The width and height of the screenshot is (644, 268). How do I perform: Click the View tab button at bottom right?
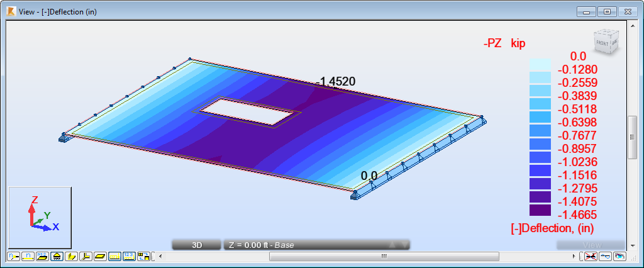click(592, 245)
